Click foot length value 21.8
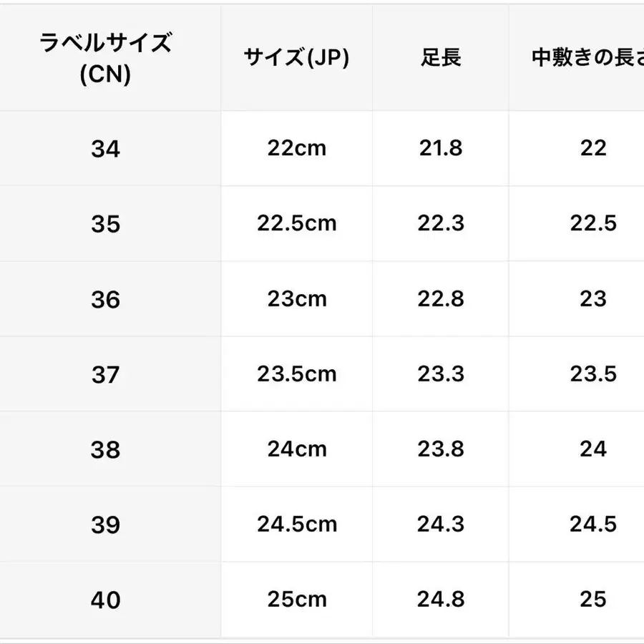The image size is (644, 644). 440,148
